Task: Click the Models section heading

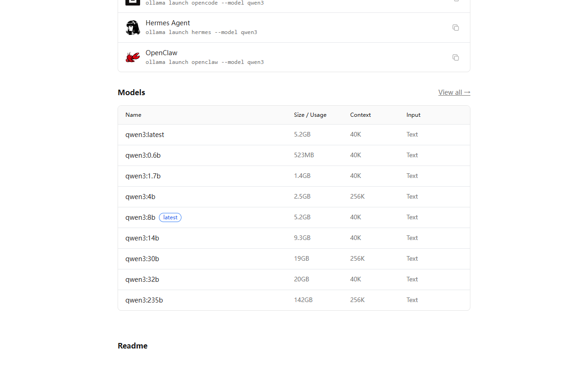Action: click(x=131, y=92)
